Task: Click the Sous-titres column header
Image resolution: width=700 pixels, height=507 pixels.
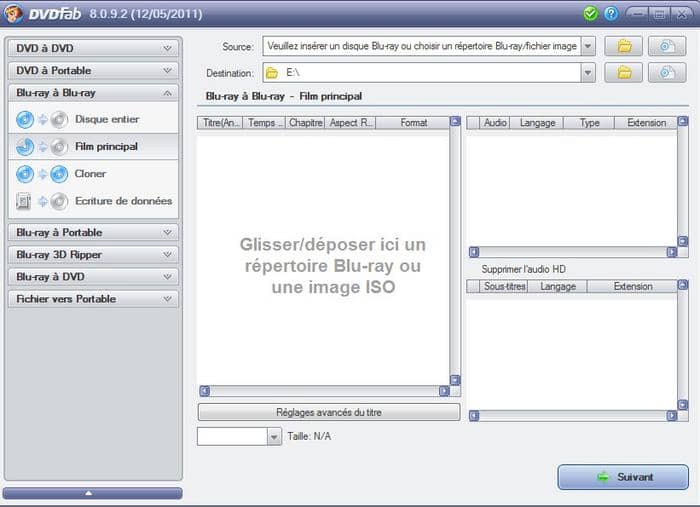Action: [504, 287]
